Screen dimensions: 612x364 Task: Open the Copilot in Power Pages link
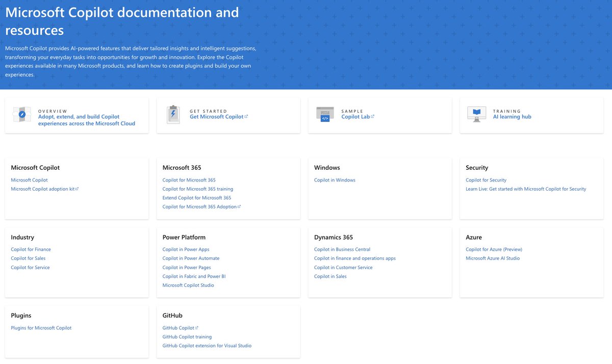(187, 268)
